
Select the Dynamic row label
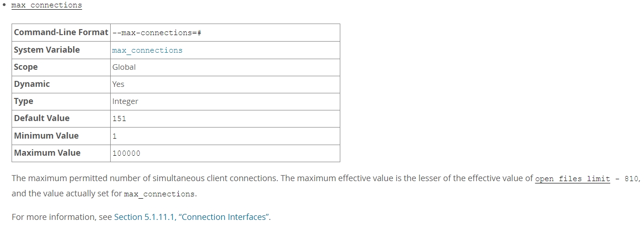click(32, 84)
